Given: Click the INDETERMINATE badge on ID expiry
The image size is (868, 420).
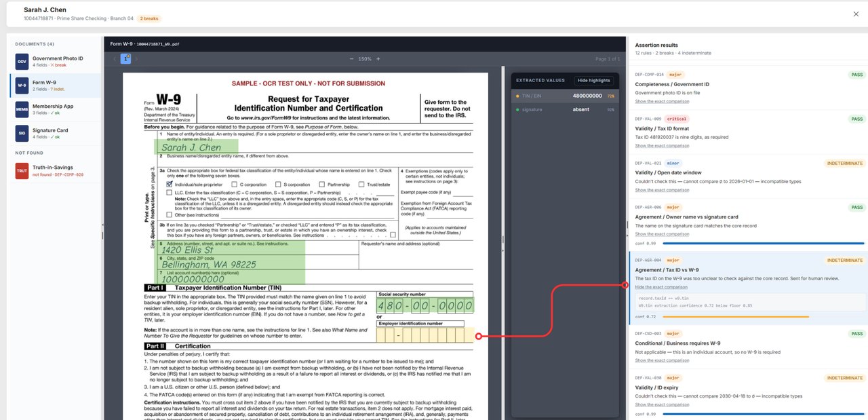Looking at the screenshot, I should point(845,378).
